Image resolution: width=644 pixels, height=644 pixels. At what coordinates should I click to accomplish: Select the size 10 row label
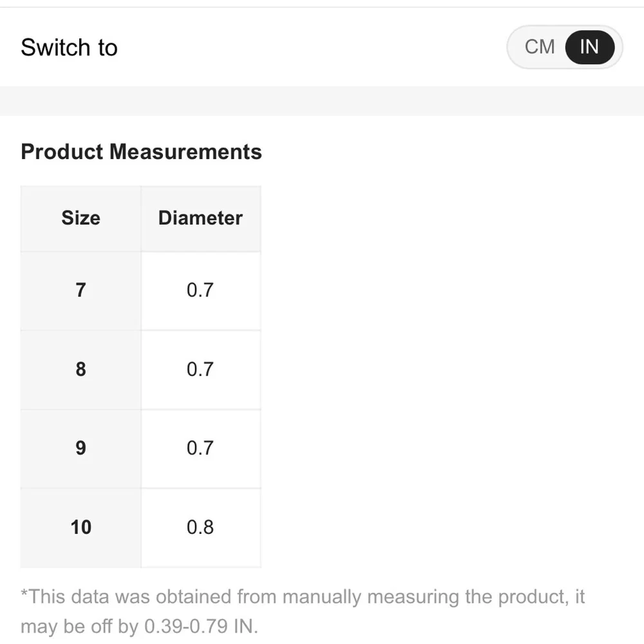pyautogui.click(x=80, y=527)
